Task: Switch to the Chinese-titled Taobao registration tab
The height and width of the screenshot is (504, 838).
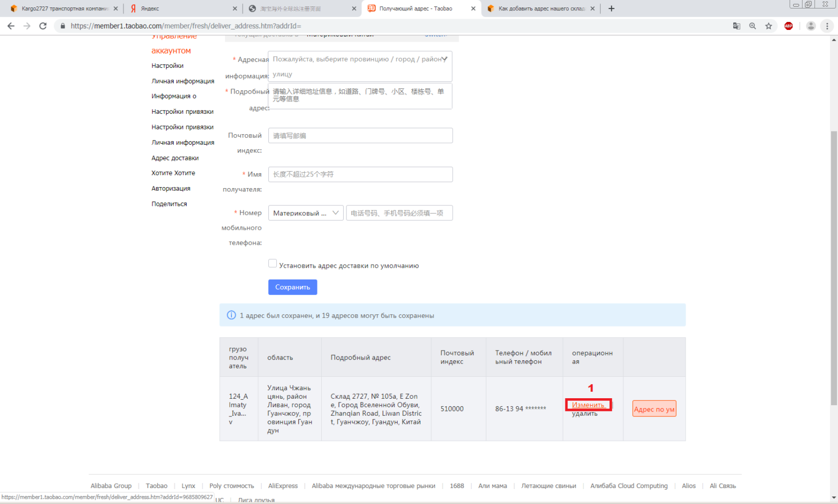Action: pos(302,9)
